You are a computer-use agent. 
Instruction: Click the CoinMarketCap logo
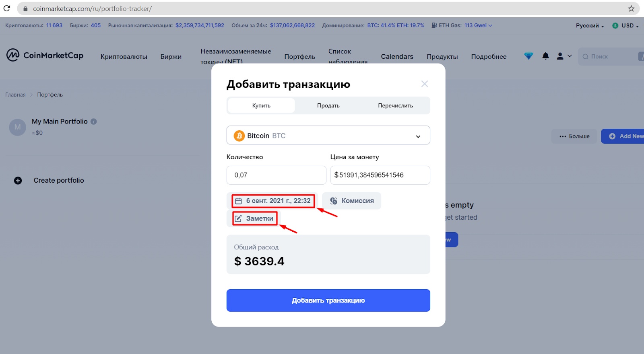[x=45, y=55]
